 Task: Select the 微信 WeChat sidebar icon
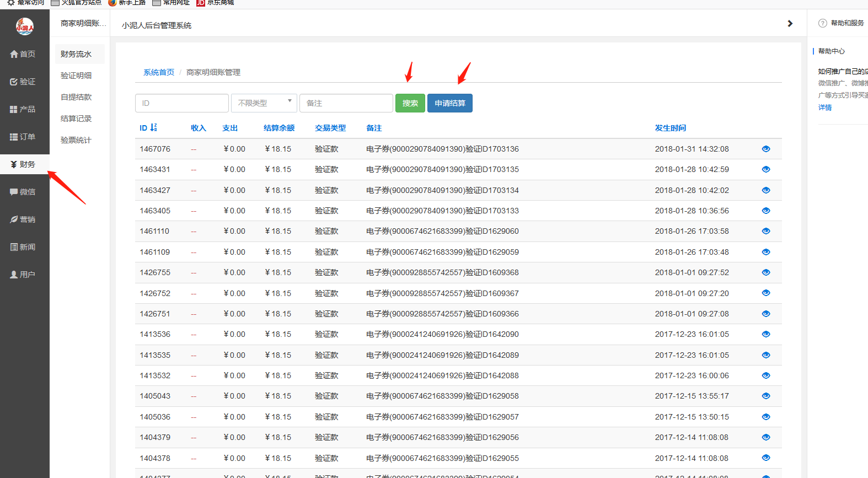tap(23, 192)
